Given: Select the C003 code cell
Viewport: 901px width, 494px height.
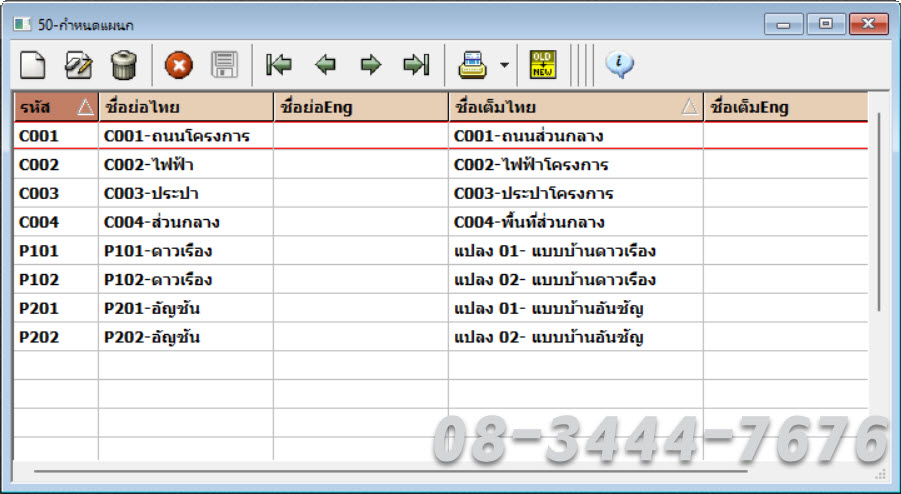Looking at the screenshot, I should click(x=56, y=194).
